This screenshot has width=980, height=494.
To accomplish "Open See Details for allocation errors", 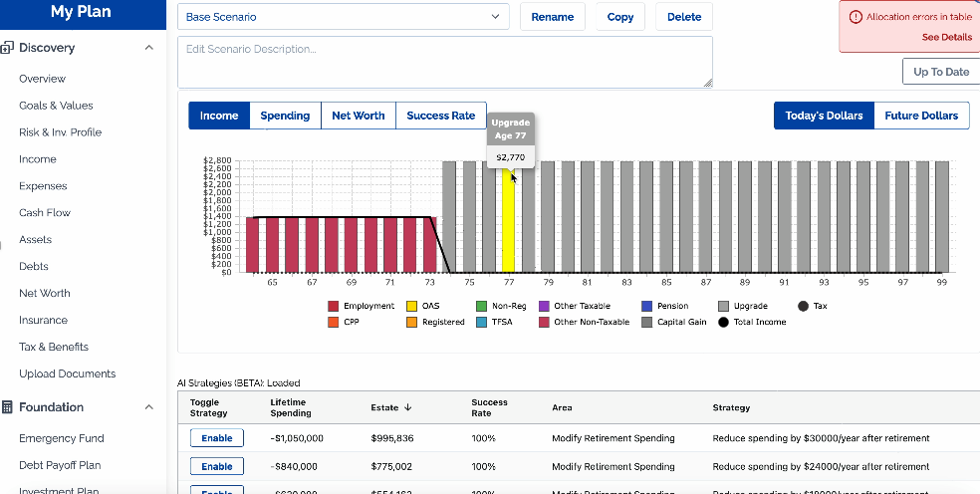I will click(x=946, y=37).
